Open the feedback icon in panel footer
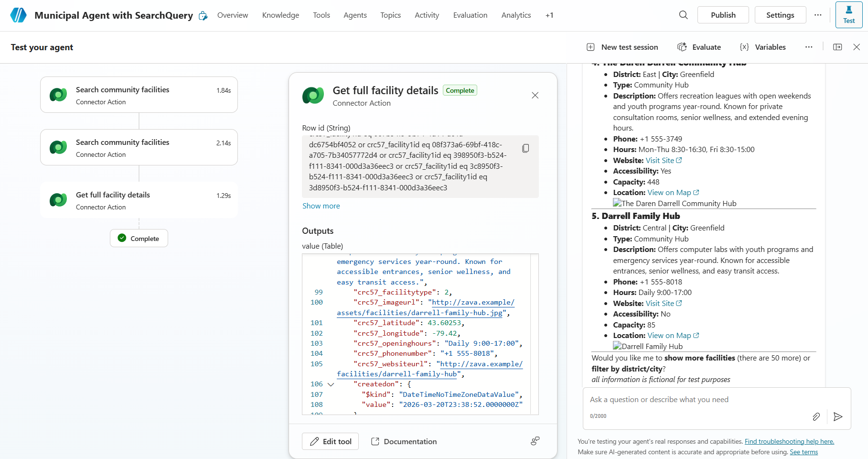Screen dimensions: 868x459 click(535, 441)
